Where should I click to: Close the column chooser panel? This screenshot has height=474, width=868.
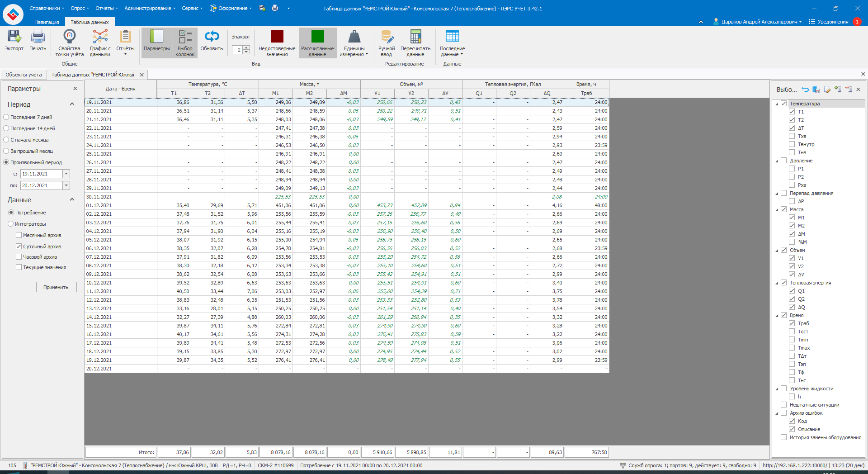coord(858,90)
